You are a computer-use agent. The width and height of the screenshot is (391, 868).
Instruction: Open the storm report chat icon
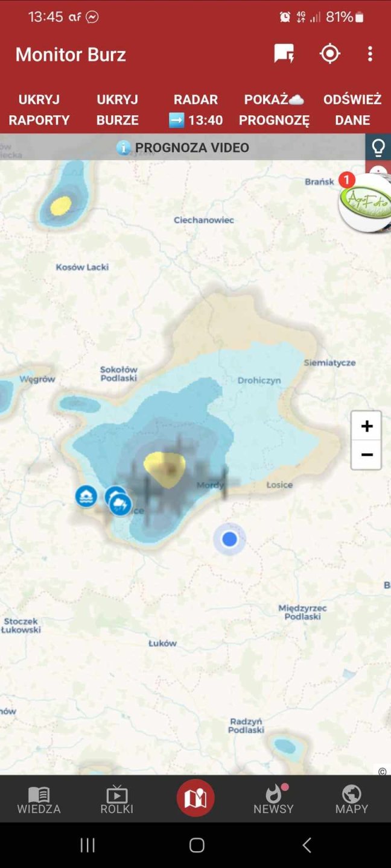click(284, 54)
